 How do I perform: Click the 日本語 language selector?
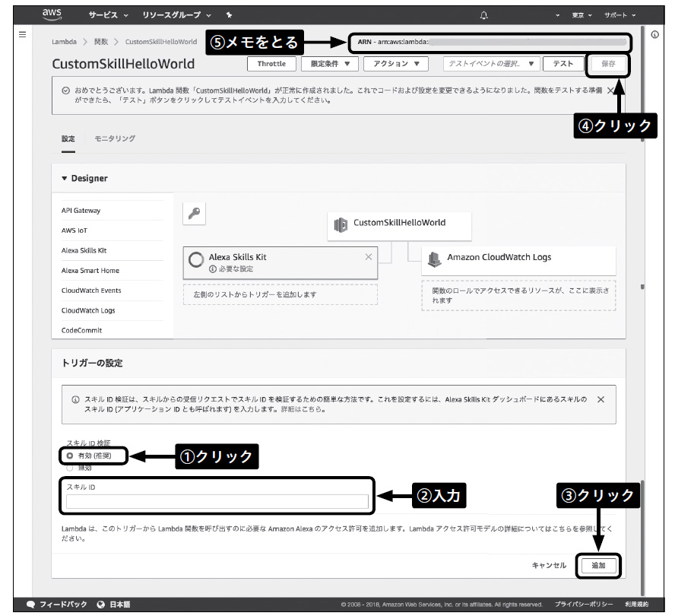(x=120, y=605)
